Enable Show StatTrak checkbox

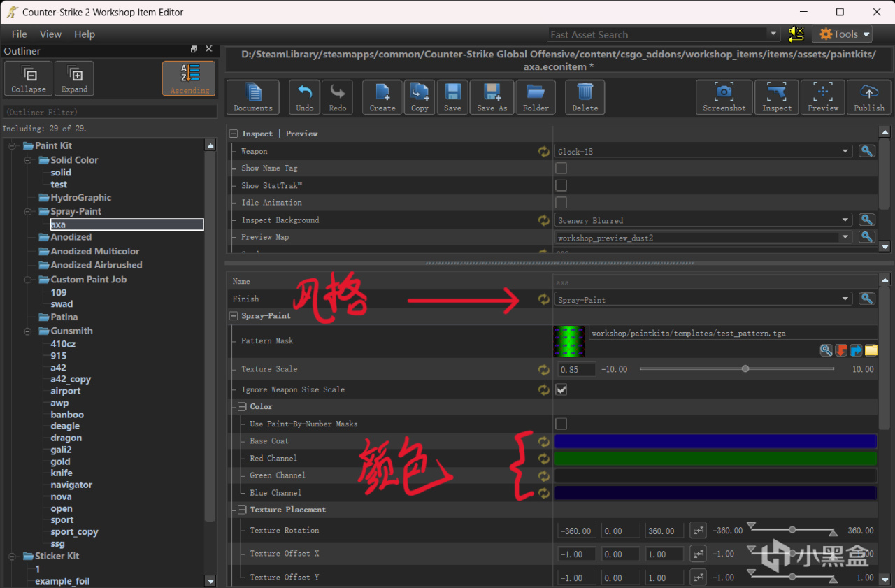(x=561, y=185)
